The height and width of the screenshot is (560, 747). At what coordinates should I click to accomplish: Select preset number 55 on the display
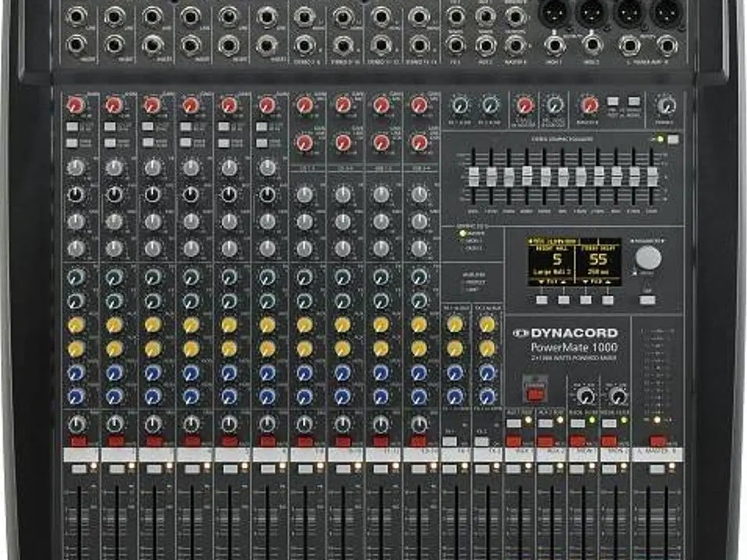point(598,259)
